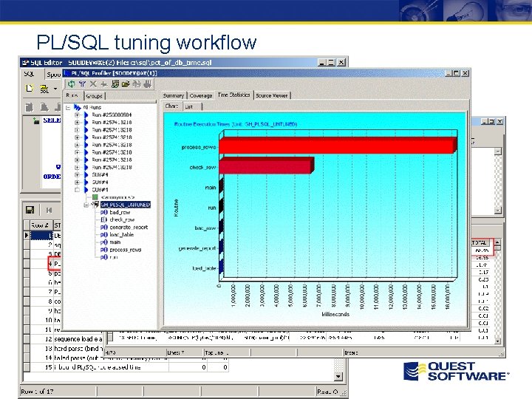Image resolution: width=532 pixels, height=399 pixels.
Task: Click the green anonymous block icon in tree
Action: (95, 197)
